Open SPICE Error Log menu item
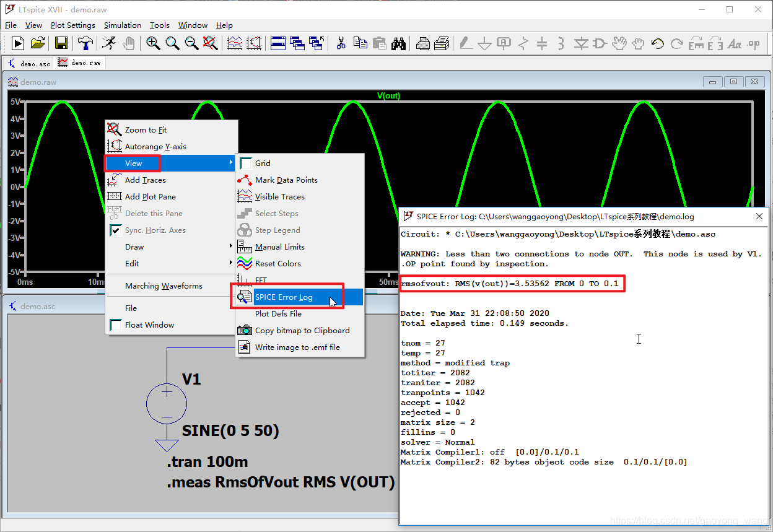 click(x=300, y=297)
